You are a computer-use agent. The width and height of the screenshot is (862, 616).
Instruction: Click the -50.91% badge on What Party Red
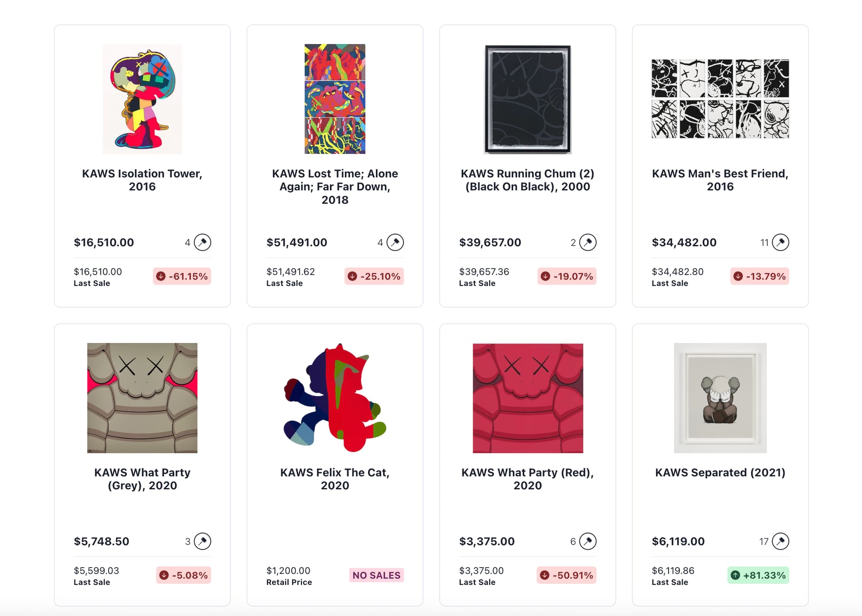[x=567, y=575]
